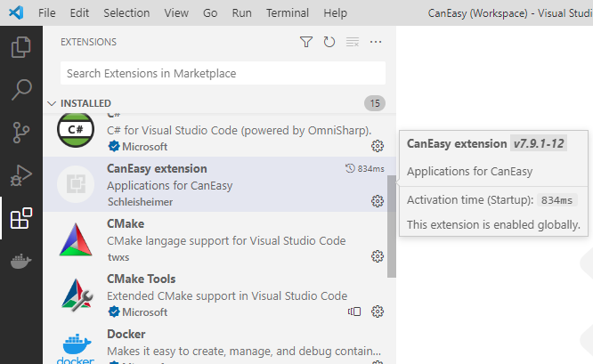Focus the Search Extensions in Marketplace field
Screen dimensions: 593x364
(x=223, y=73)
